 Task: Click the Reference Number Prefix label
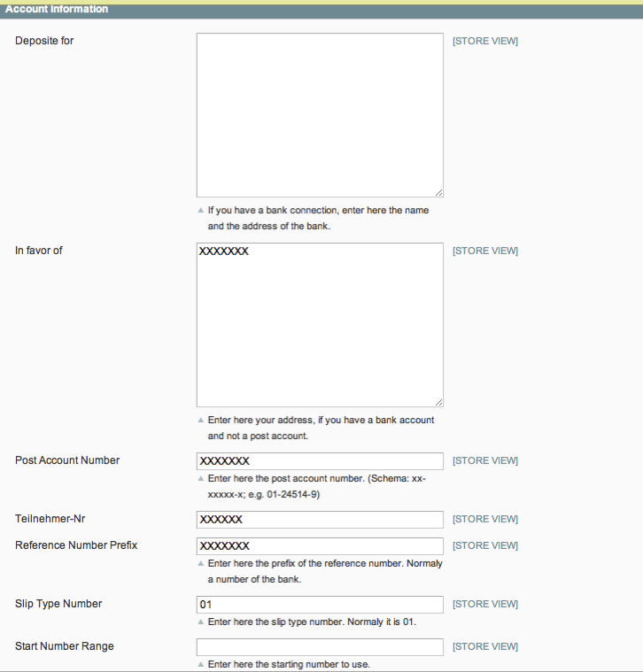click(76, 545)
